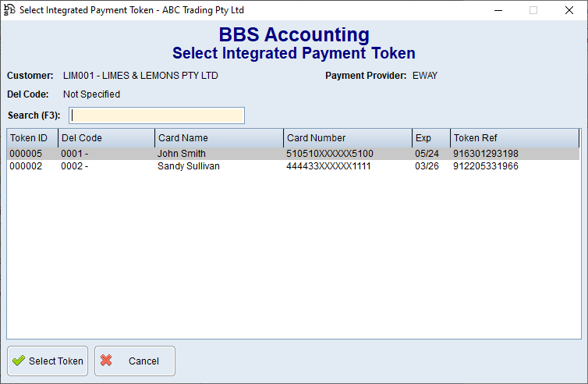Sort by Token Ref column header

[x=514, y=138]
